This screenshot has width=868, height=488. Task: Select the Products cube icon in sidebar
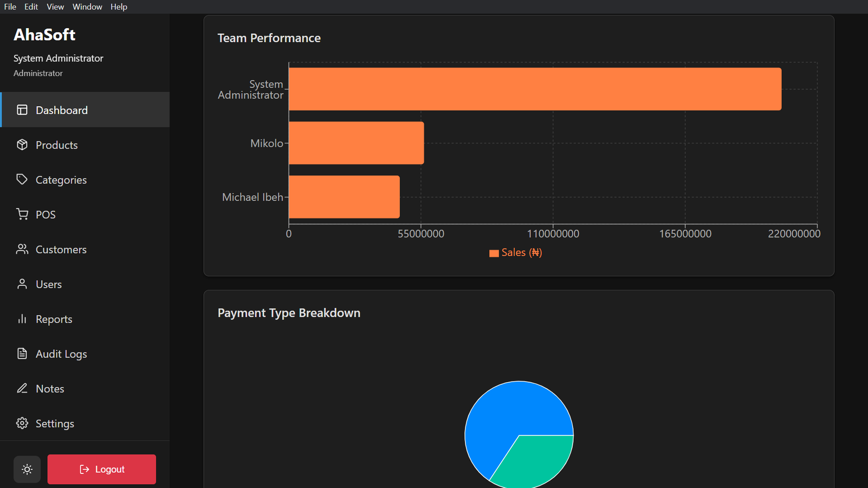pyautogui.click(x=22, y=145)
